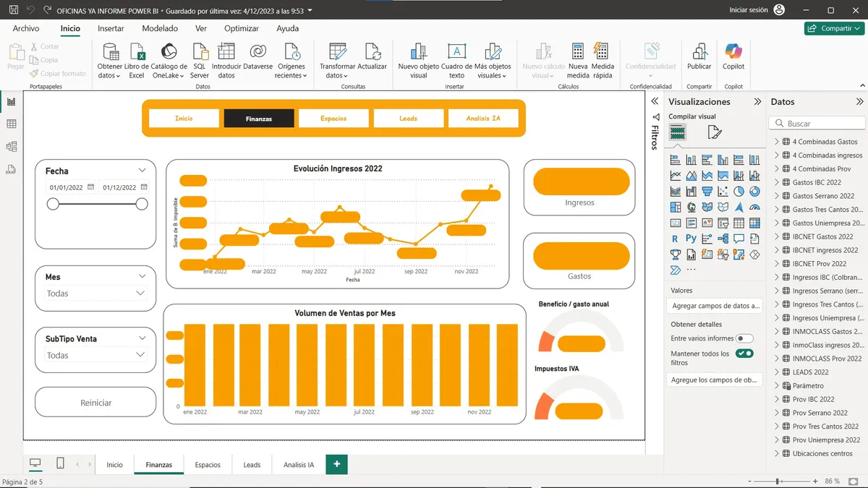
Task: Click the Fecha slider right handle
Action: coord(142,205)
